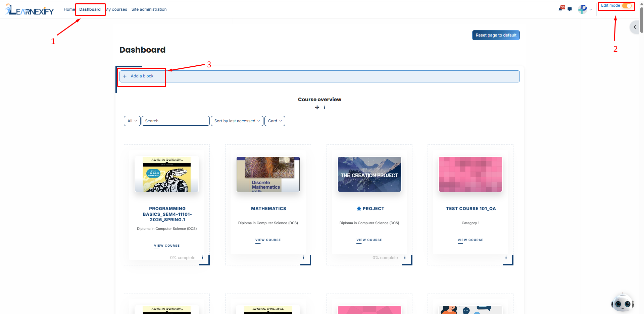The height and width of the screenshot is (314, 644).
Task: Expand the block drawer arrow
Action: [635, 27]
